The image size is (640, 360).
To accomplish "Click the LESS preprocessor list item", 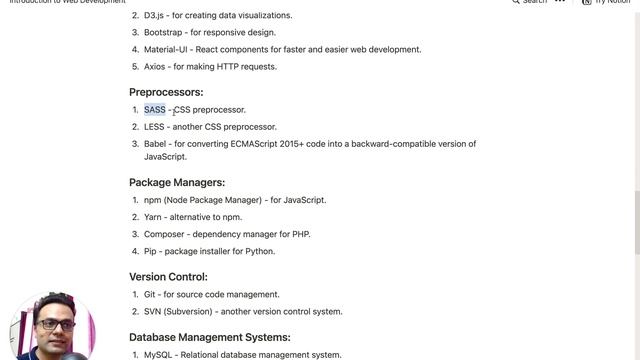I will 210,127.
